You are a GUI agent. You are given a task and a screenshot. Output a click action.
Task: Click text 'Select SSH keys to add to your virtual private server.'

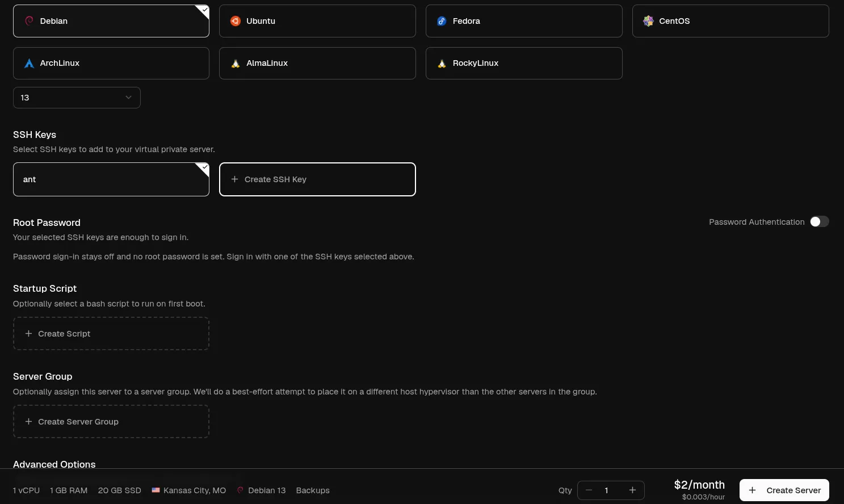114,149
